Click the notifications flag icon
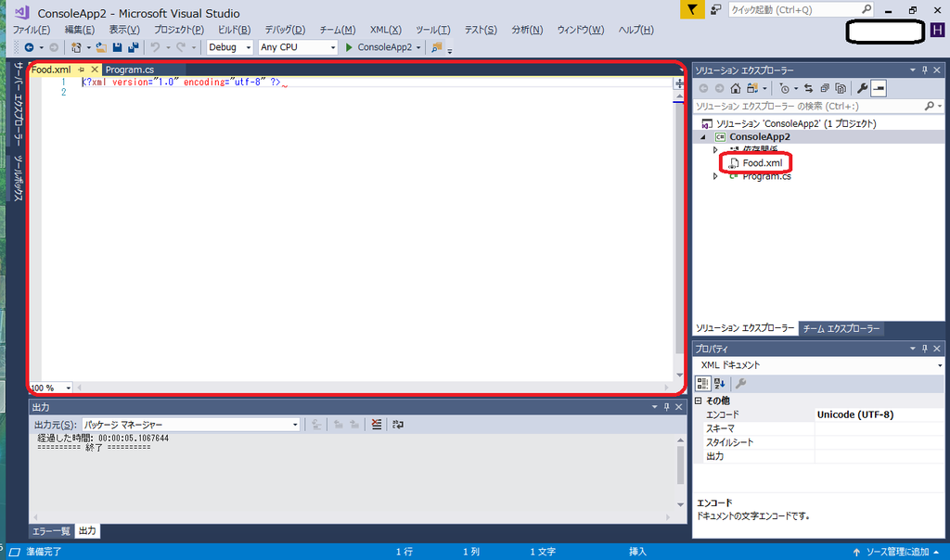 pos(692,9)
